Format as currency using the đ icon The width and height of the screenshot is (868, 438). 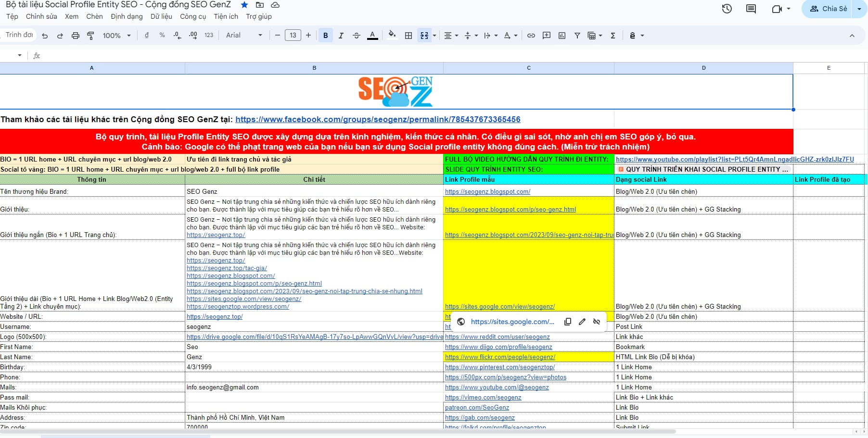point(147,36)
